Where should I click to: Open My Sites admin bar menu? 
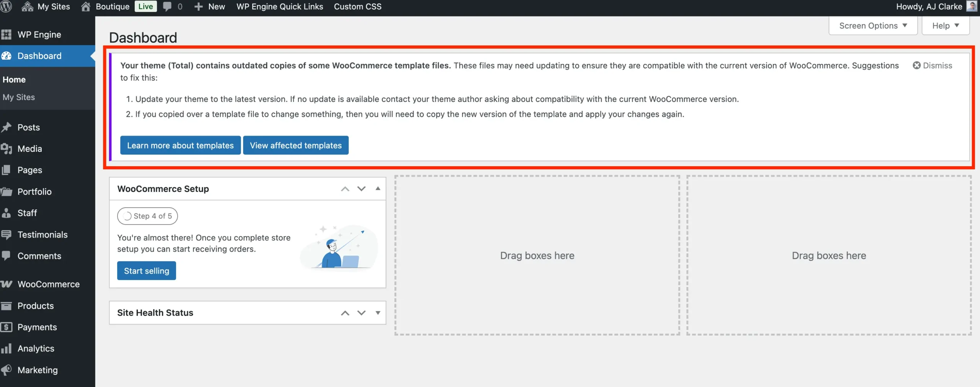[54, 7]
